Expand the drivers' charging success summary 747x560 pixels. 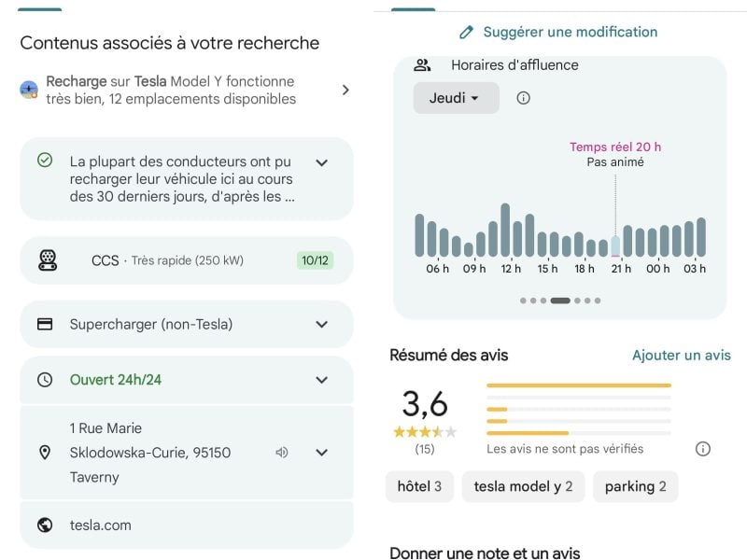pyautogui.click(x=322, y=162)
